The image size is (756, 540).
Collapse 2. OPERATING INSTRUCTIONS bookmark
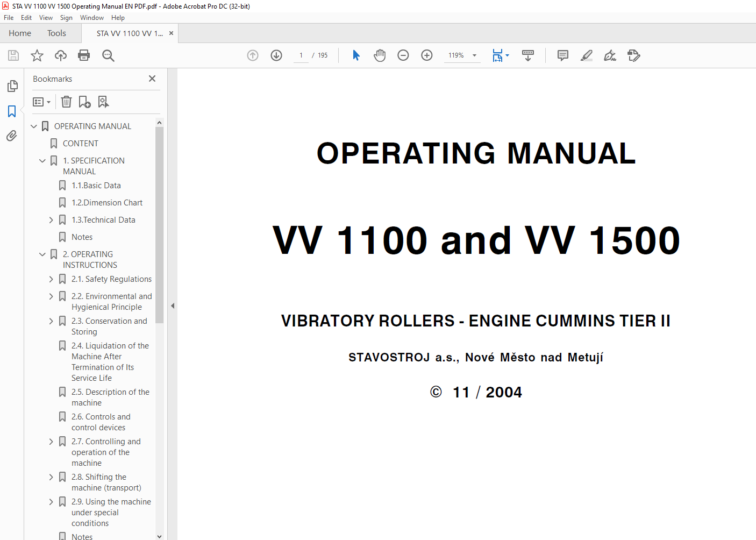tap(42, 254)
